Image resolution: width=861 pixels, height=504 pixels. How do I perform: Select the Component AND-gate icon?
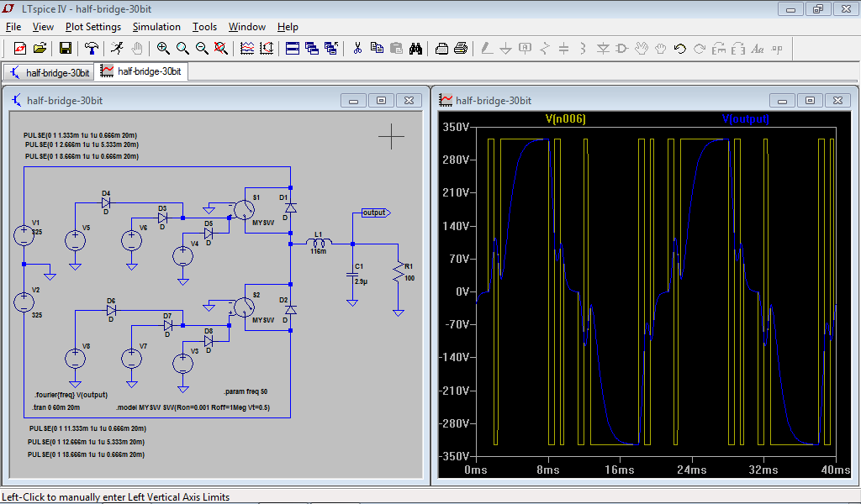[x=621, y=49]
